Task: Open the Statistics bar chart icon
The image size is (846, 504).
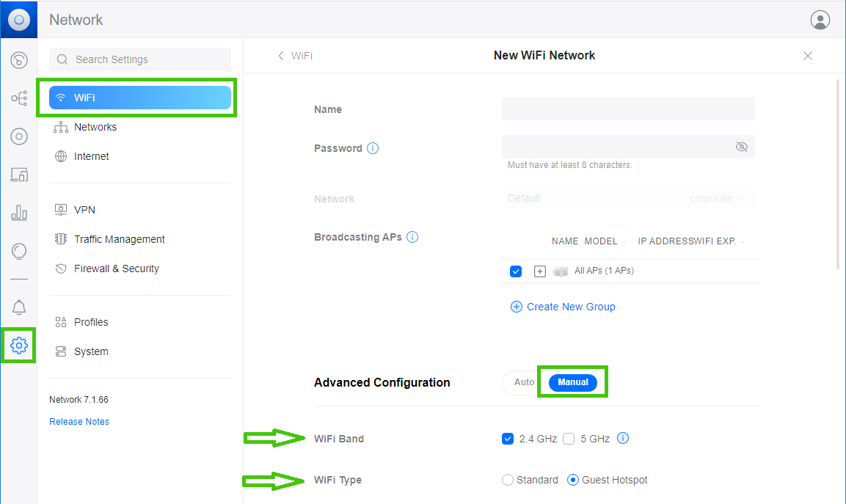Action: click(x=19, y=213)
